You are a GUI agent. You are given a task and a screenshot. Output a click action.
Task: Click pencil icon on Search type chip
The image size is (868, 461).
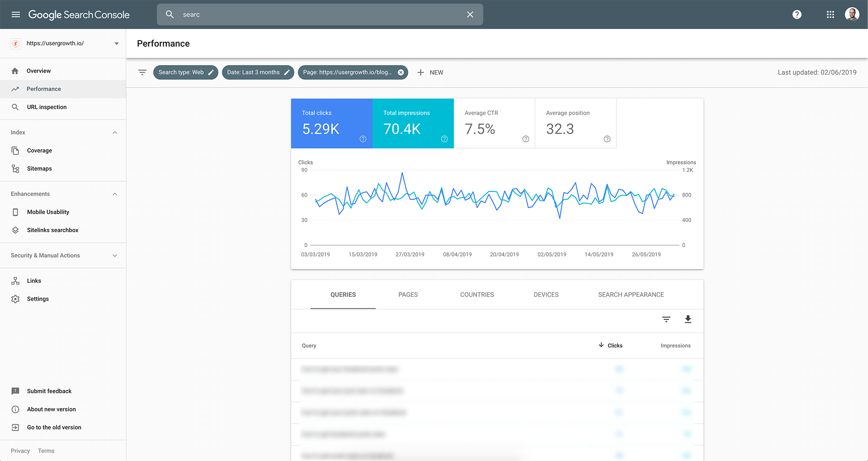click(211, 72)
